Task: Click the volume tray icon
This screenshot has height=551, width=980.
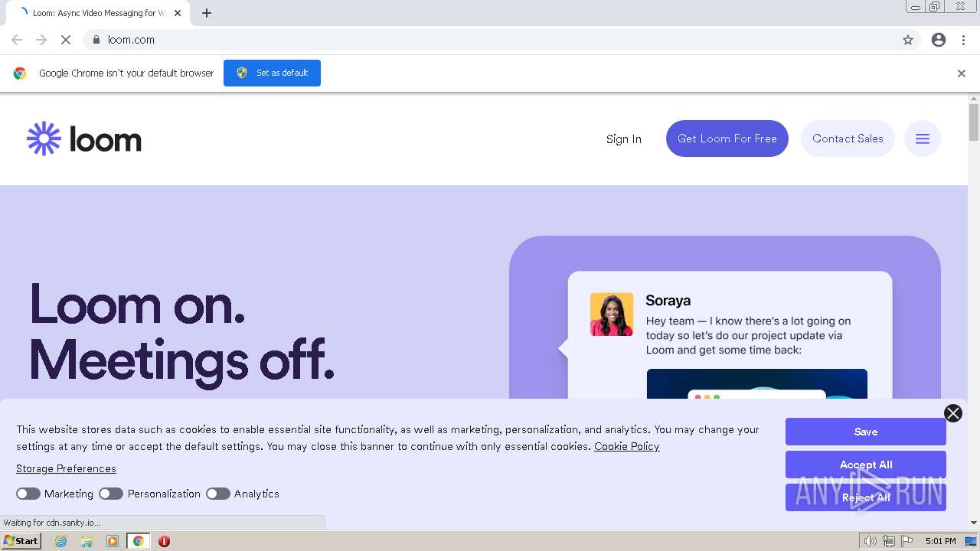Action: pyautogui.click(x=871, y=541)
